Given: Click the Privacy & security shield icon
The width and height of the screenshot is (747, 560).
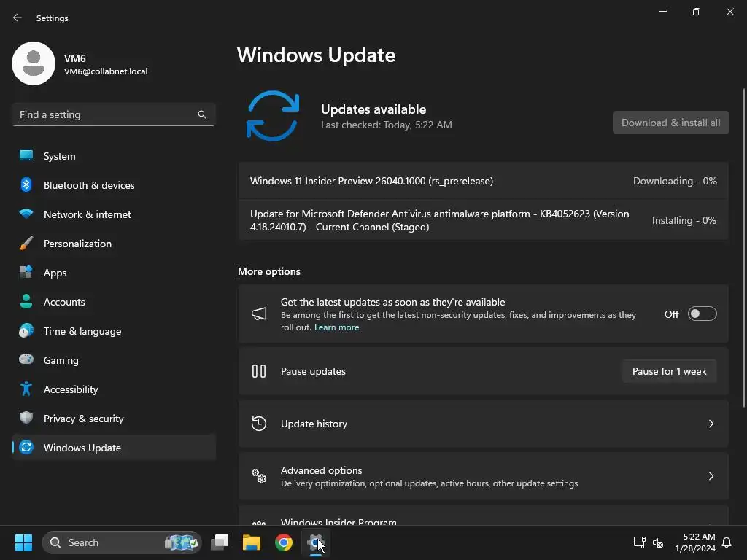Looking at the screenshot, I should [26, 418].
